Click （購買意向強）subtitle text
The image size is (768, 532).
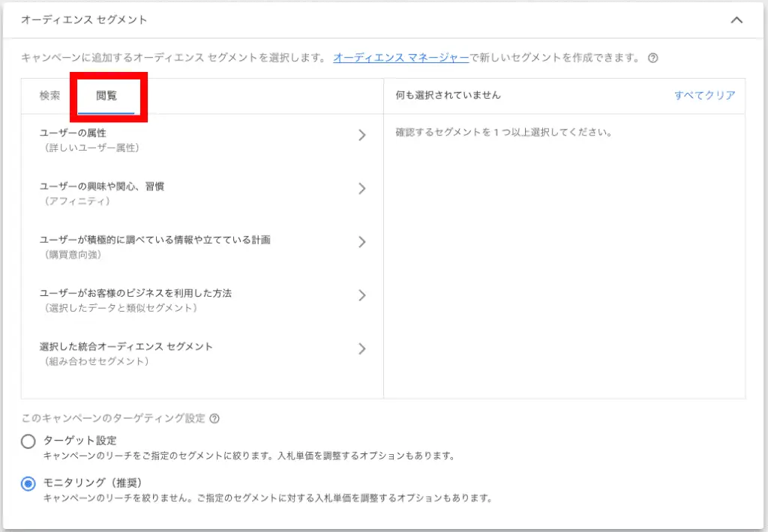coord(73,254)
